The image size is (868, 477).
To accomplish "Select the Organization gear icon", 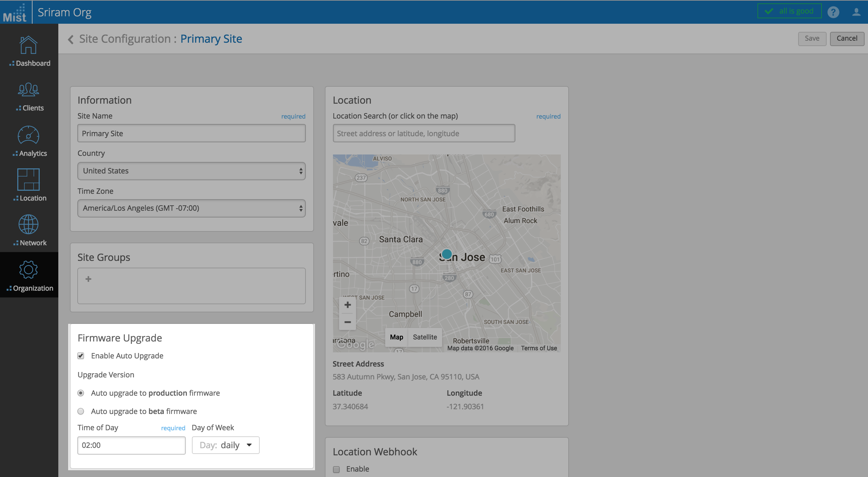I will pos(28,270).
